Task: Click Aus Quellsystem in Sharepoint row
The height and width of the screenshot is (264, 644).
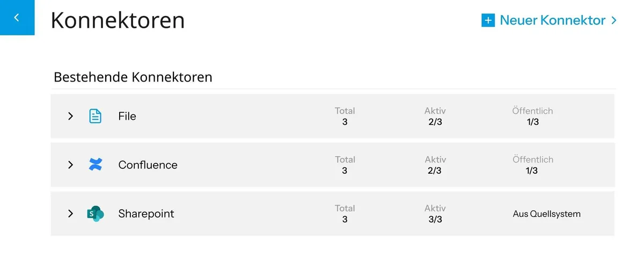Action: (x=546, y=214)
